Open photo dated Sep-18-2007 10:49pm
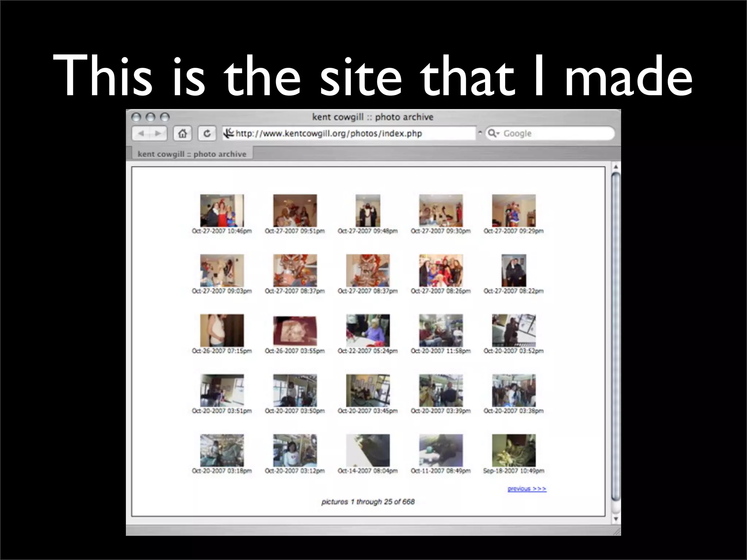Viewport: 747px width, 560px height. [x=514, y=450]
